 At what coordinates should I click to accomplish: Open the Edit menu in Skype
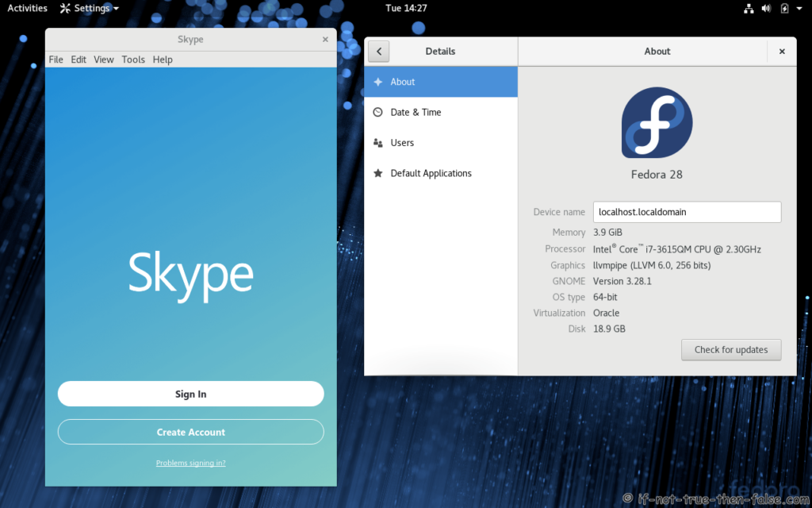tap(79, 60)
